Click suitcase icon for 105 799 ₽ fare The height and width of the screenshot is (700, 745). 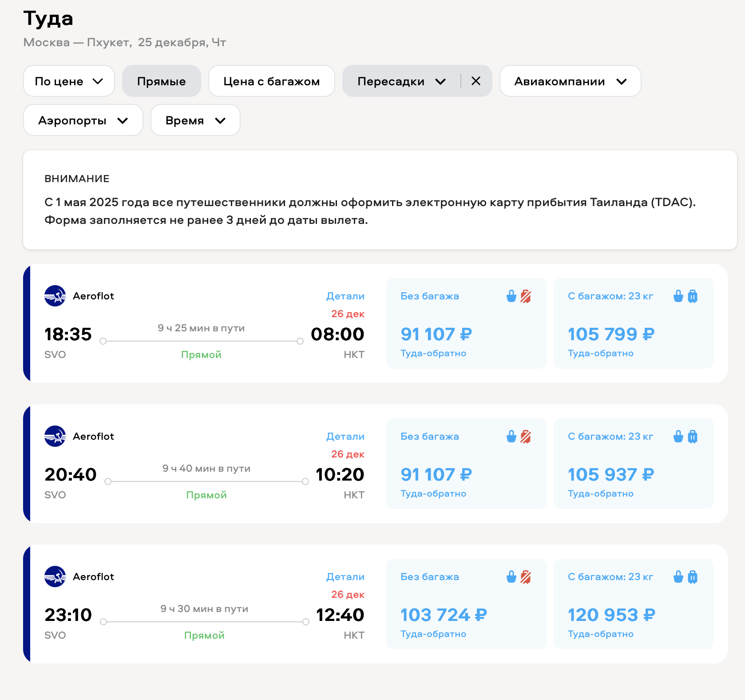693,296
